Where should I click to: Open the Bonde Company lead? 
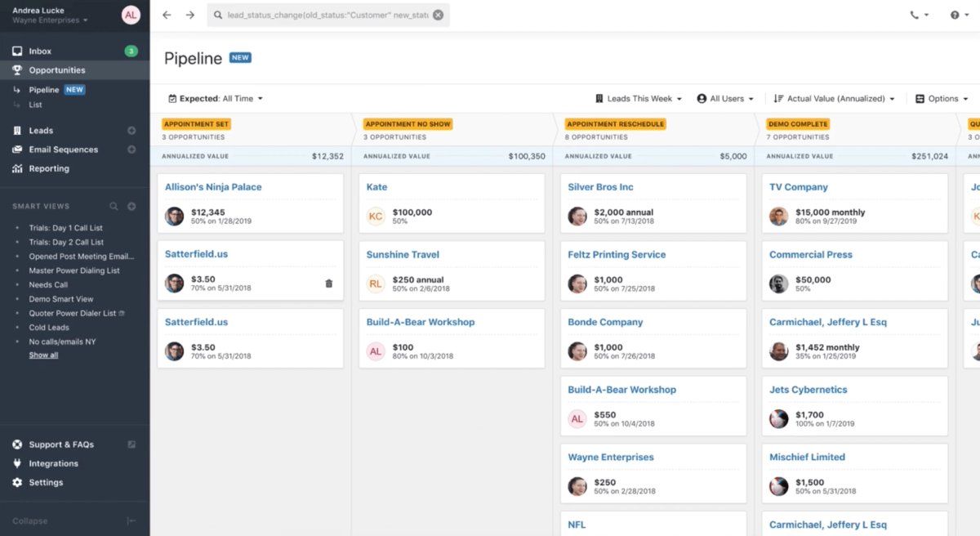click(605, 322)
